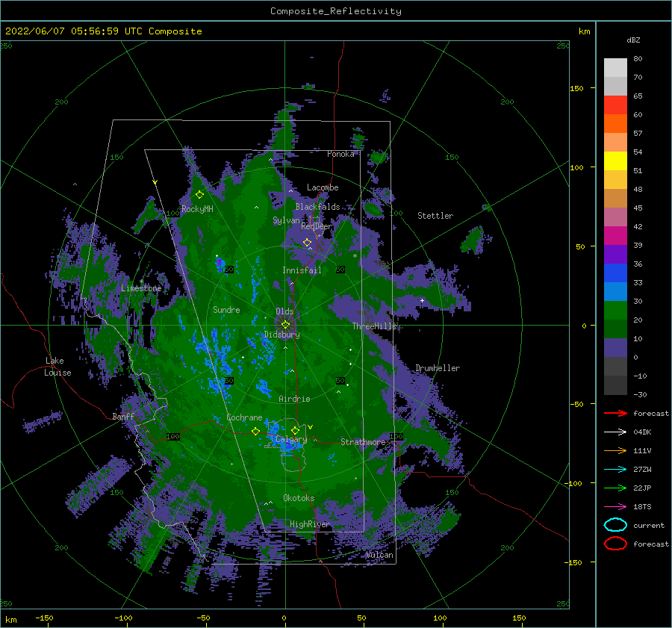Screen dimensions: 672x628
Task: Click the yellow diamond marker above RockyMH
Action: point(199,195)
